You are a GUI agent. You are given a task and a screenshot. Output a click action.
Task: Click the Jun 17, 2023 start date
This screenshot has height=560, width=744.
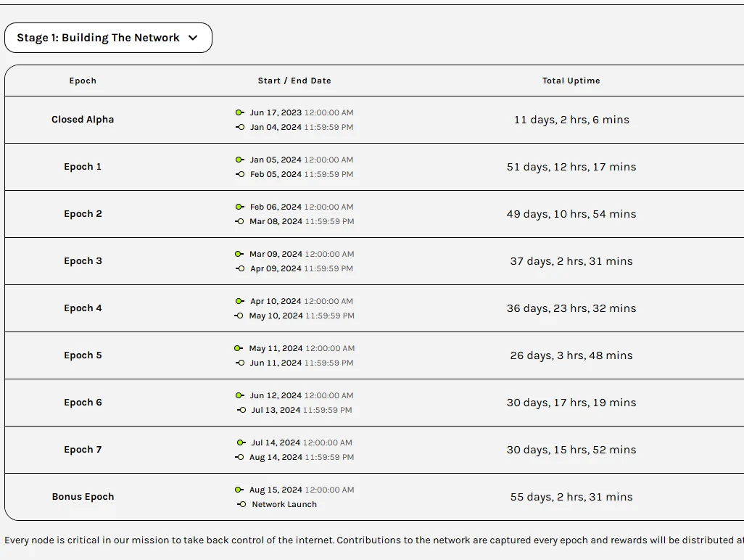click(x=276, y=112)
